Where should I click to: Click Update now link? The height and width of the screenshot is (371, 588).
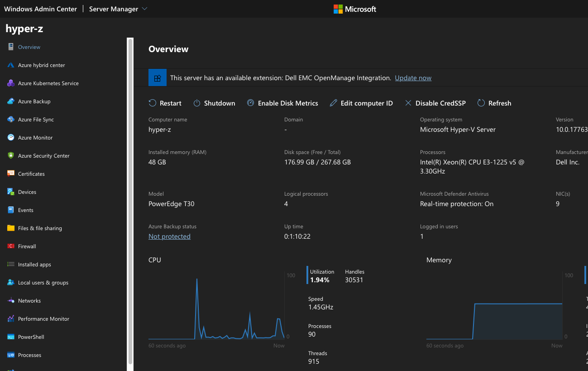[413, 78]
